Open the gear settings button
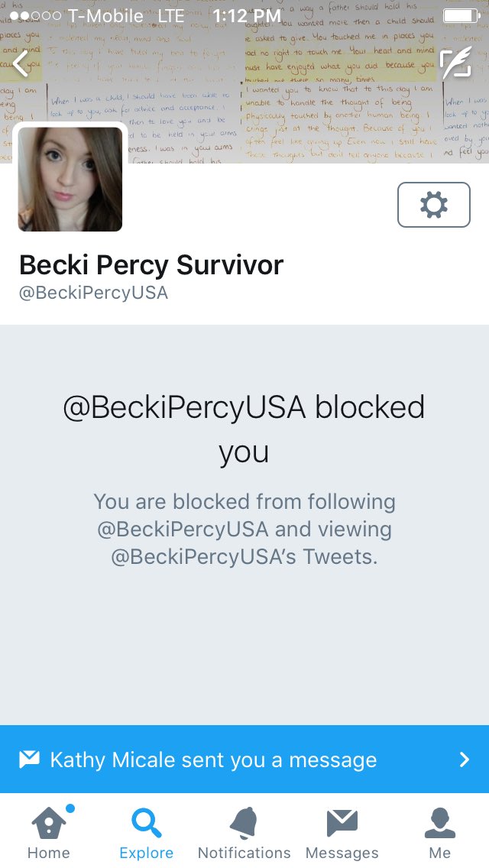Image resolution: width=489 pixels, height=868 pixels. click(x=434, y=205)
